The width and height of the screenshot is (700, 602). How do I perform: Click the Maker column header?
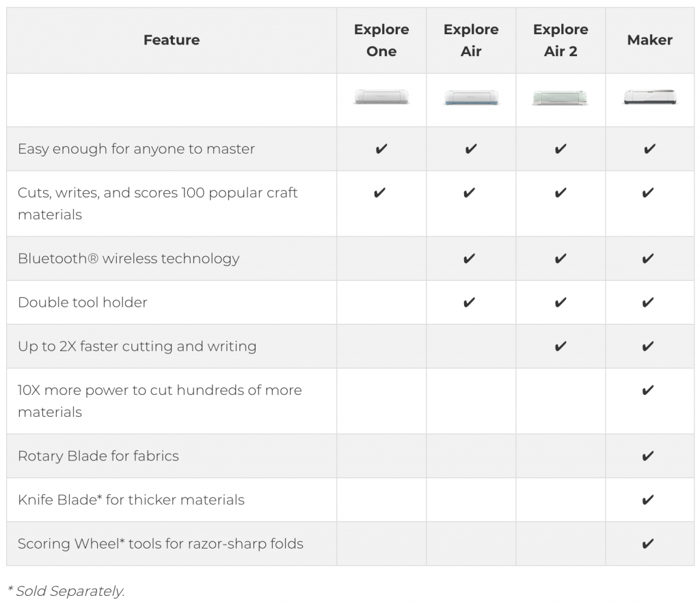649,40
